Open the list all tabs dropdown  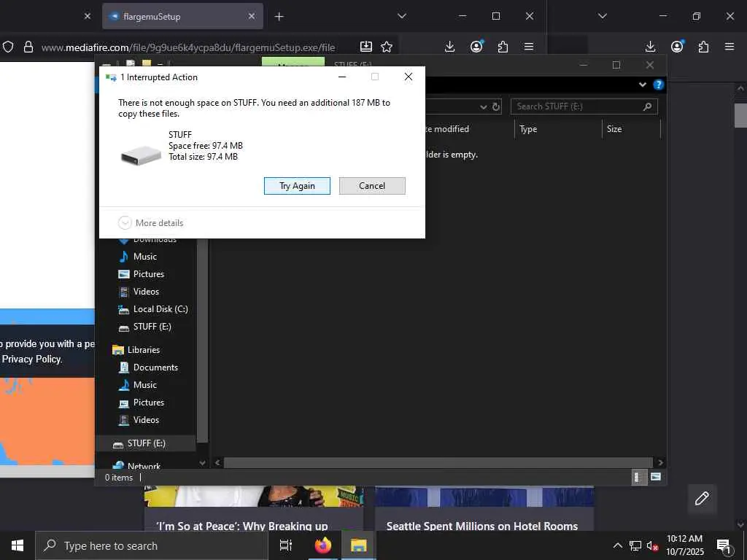click(402, 16)
